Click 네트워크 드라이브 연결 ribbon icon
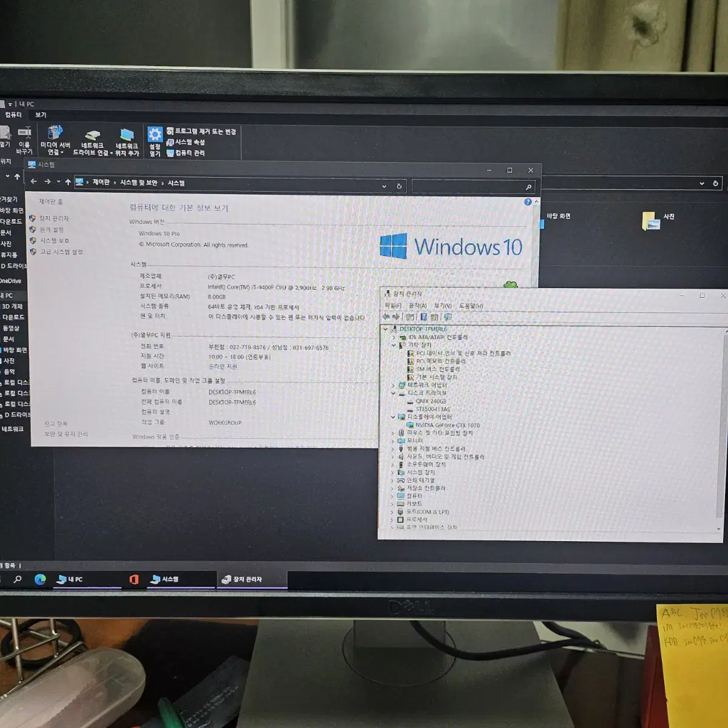The image size is (728, 728). point(92,141)
